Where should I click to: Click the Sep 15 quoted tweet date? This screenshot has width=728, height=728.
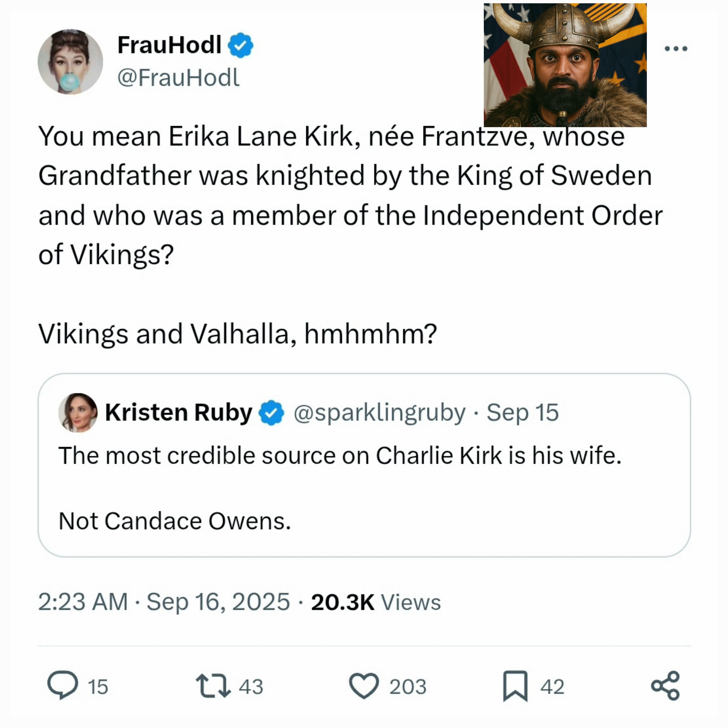tap(523, 413)
